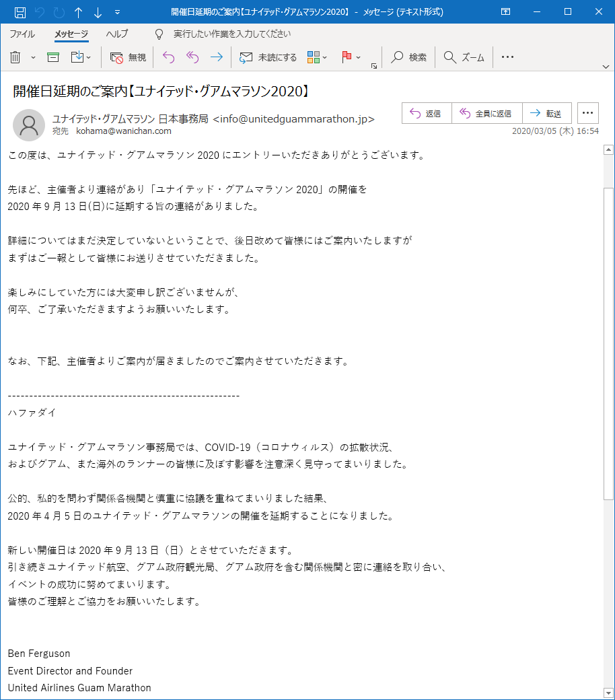Select the Delete icon on the ribbon
This screenshot has height=700, width=615.
pos(13,57)
